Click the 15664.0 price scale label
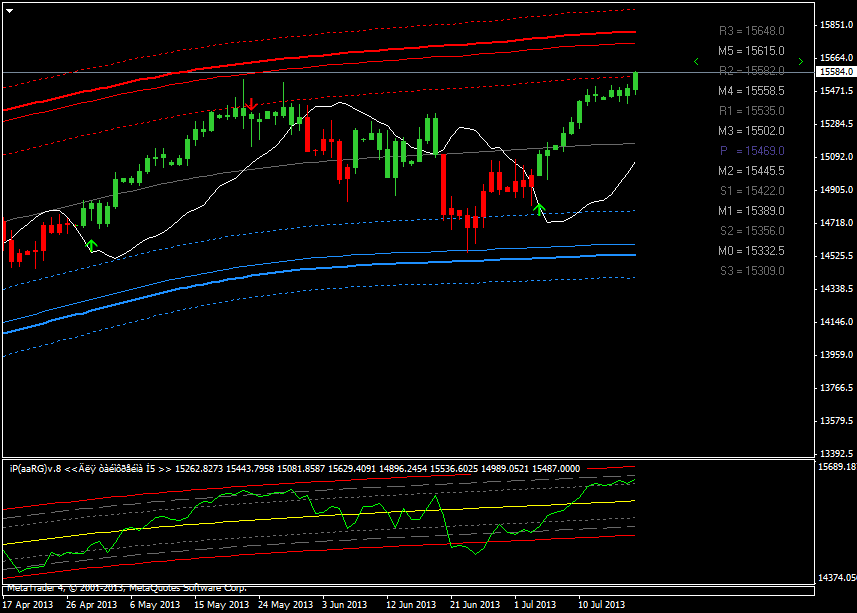Screen dimensions: 857x613 pyautogui.click(x=836, y=57)
